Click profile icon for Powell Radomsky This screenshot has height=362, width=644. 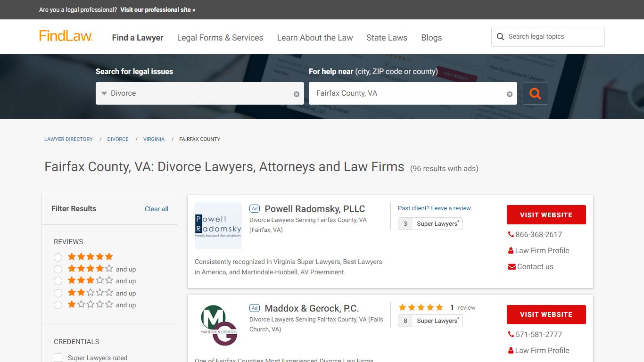click(511, 251)
